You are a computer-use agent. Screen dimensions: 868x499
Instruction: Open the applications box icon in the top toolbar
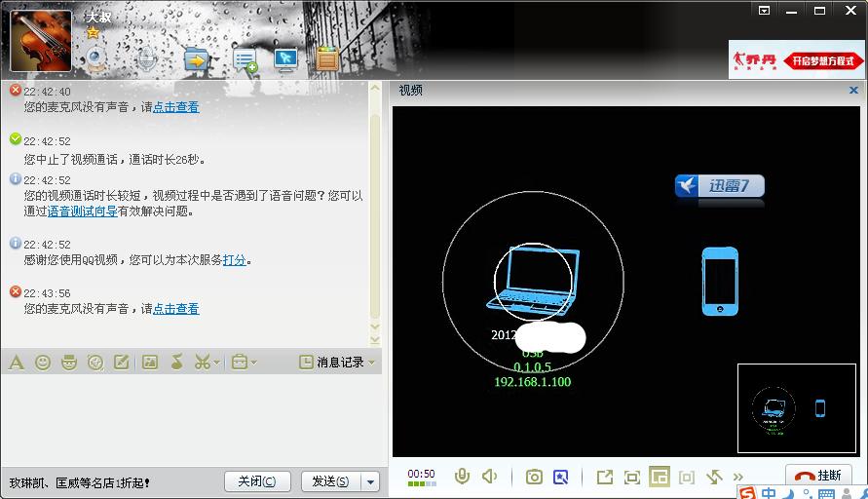coord(327,58)
